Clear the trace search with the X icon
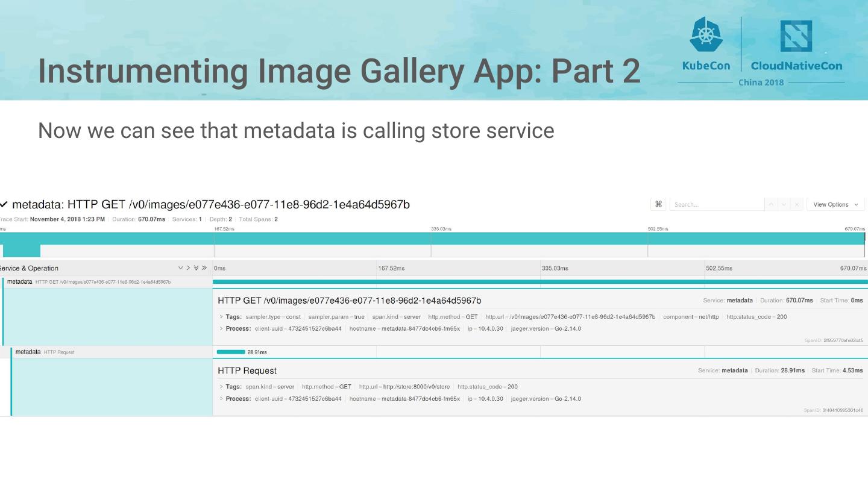This screenshot has height=488, width=868. coord(796,204)
